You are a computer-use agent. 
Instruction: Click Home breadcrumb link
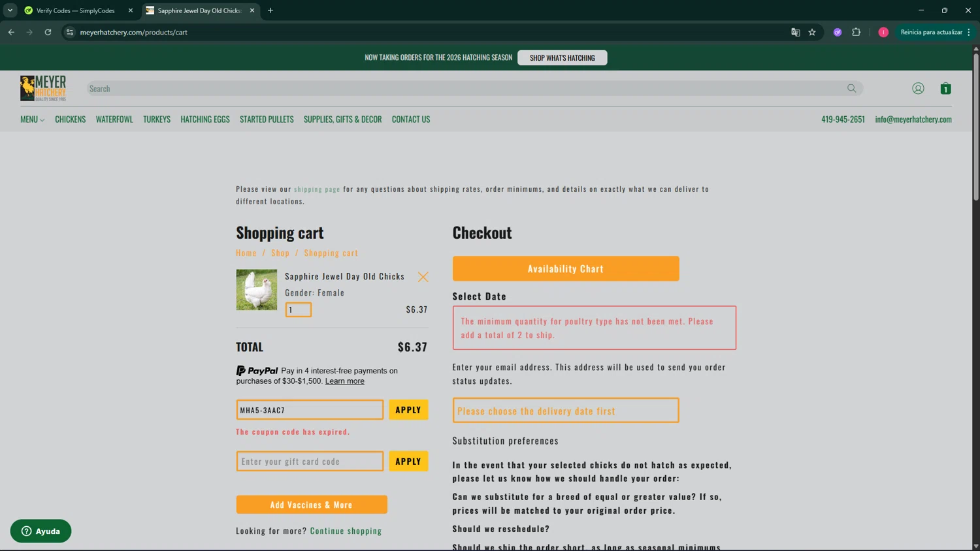coord(246,253)
